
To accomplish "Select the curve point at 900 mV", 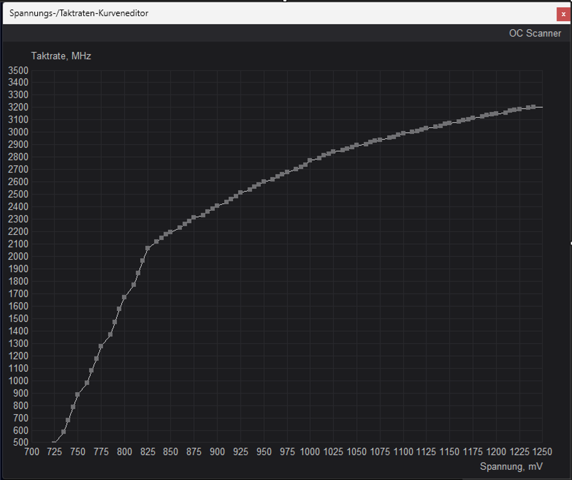I will pyautogui.click(x=217, y=206).
